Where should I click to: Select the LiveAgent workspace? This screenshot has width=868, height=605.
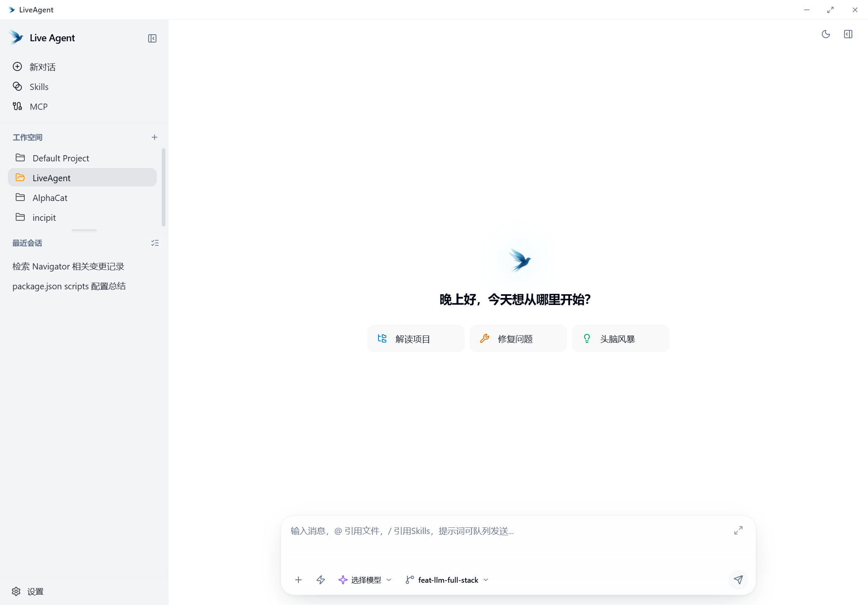point(82,178)
